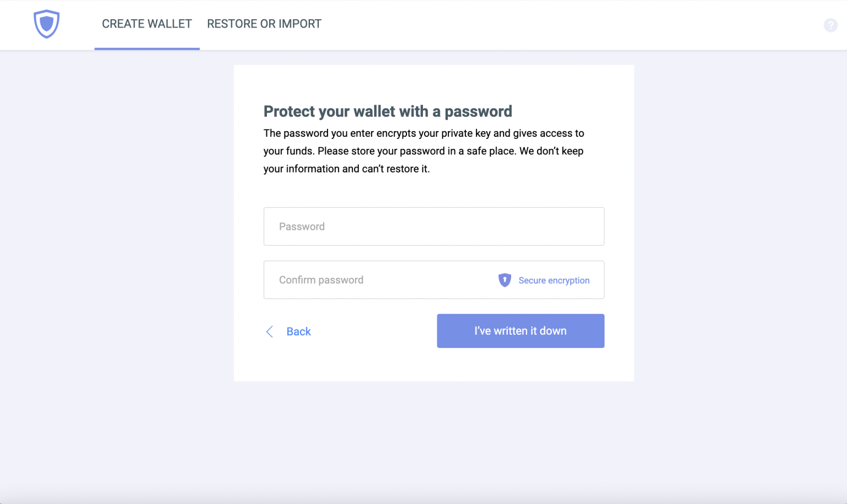Click the blue shield in the header
Image resolution: width=847 pixels, height=504 pixels.
[x=46, y=24]
